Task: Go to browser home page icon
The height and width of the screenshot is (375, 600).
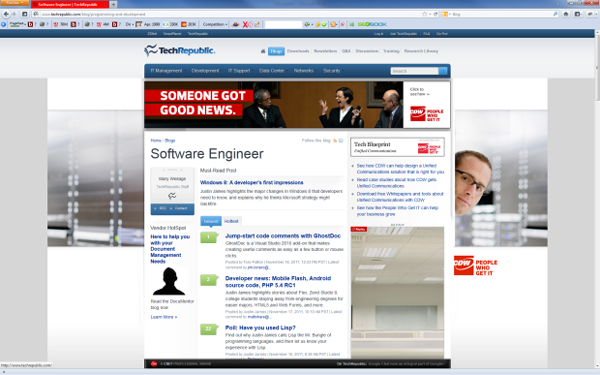Action: tap(566, 14)
